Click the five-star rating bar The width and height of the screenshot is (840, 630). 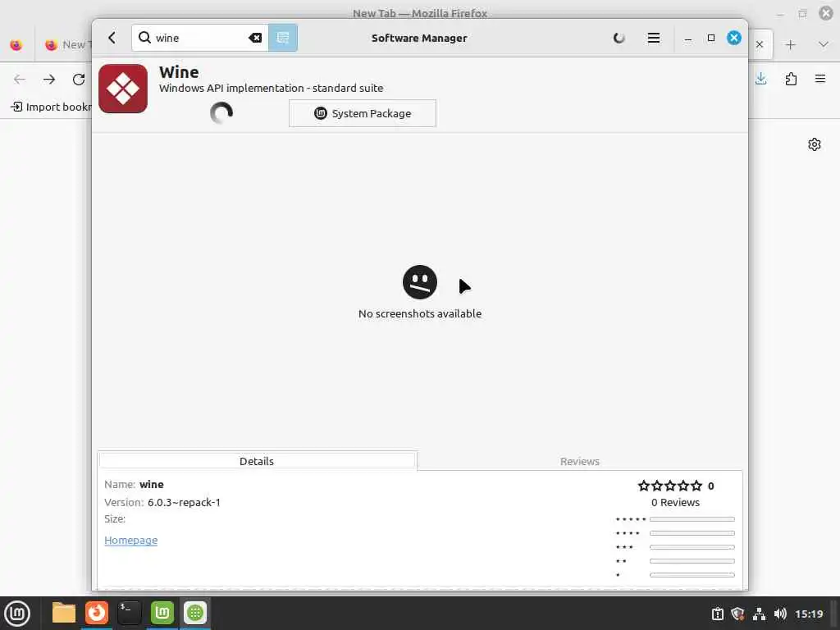(x=692, y=519)
